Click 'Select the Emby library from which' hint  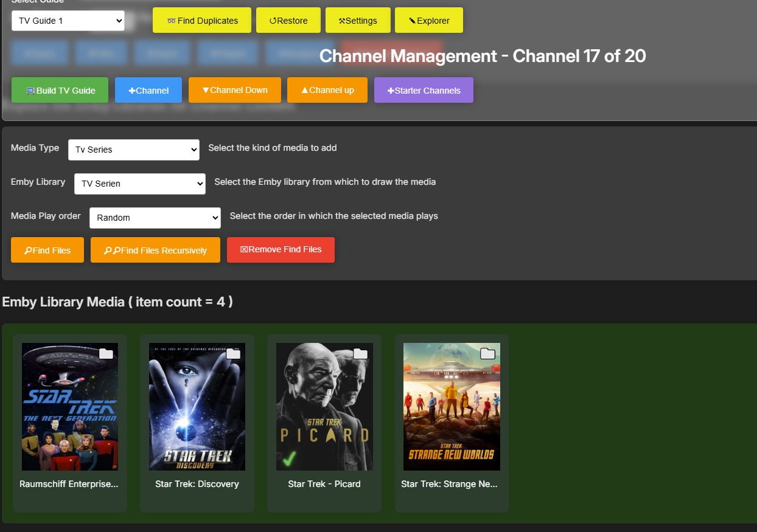325,182
